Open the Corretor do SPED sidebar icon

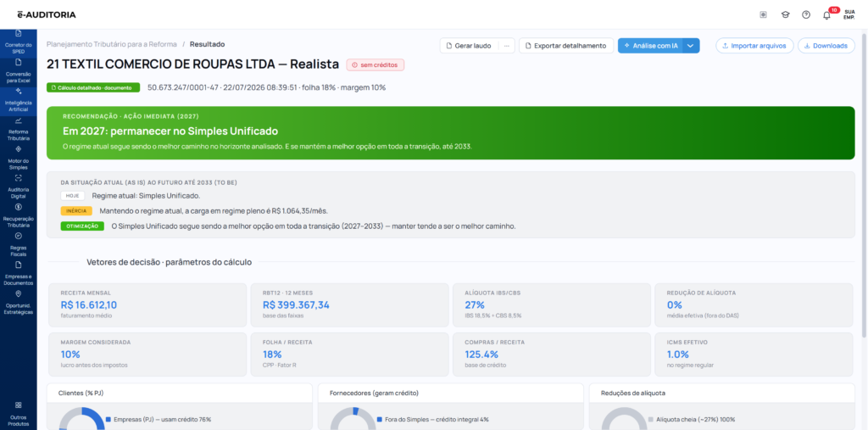19,42
